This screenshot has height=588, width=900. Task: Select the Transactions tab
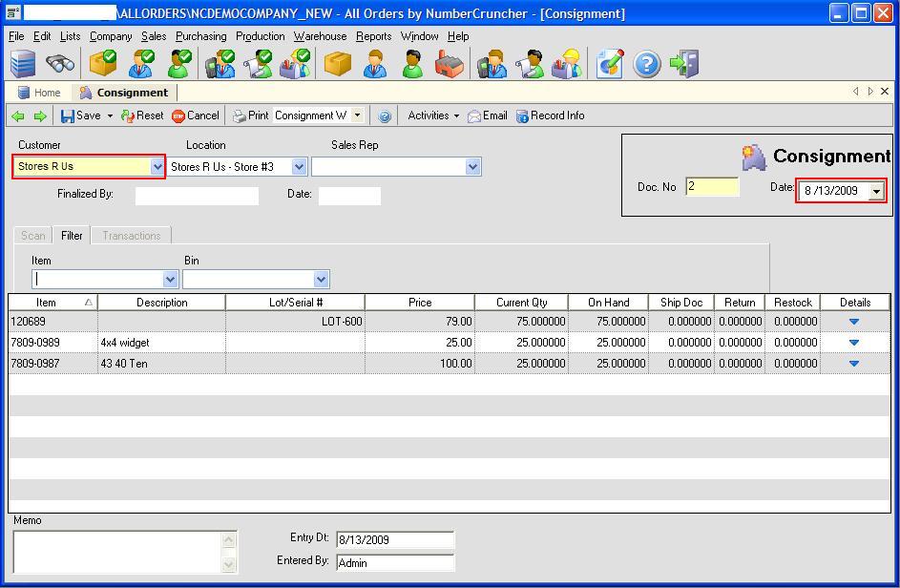click(x=132, y=236)
